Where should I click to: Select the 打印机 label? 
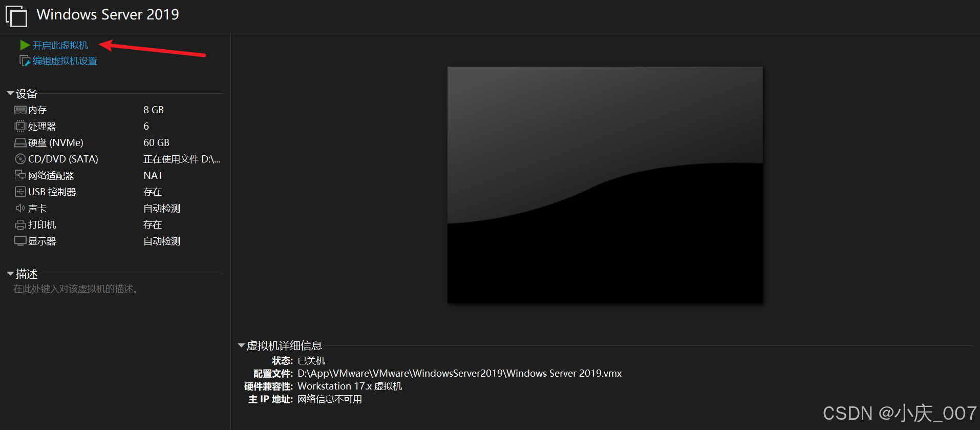[x=42, y=224]
